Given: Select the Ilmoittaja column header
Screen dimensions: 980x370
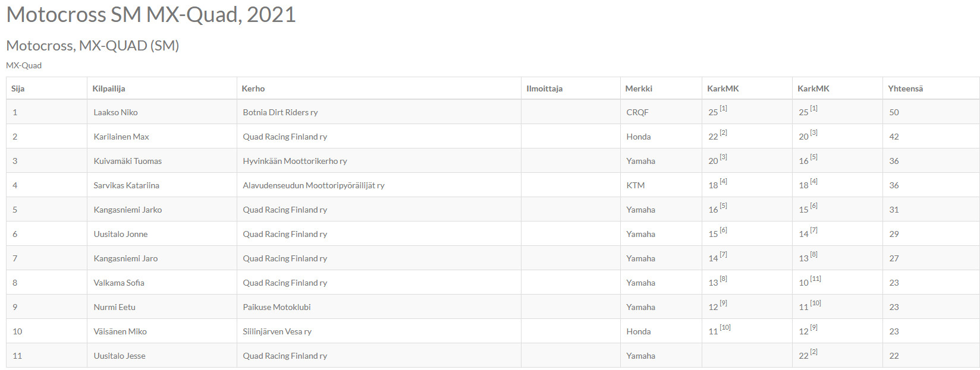Looking at the screenshot, I should pyautogui.click(x=544, y=88).
